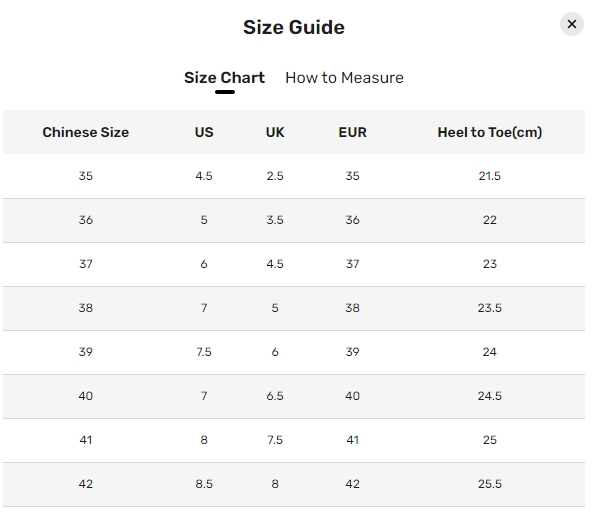This screenshot has width=593, height=517.
Task: Select Chinese size 36 cell
Action: [x=86, y=220]
